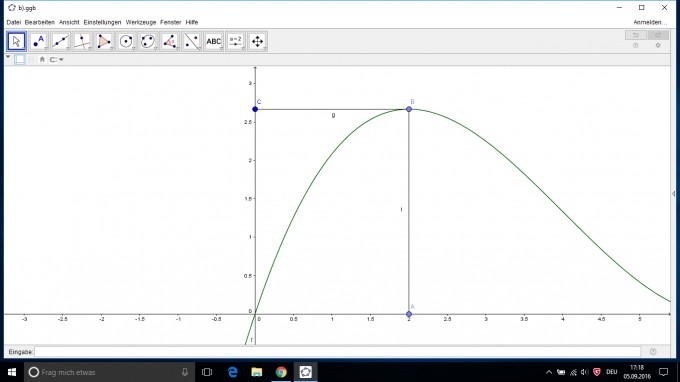Select the Angle tool

pos(170,42)
